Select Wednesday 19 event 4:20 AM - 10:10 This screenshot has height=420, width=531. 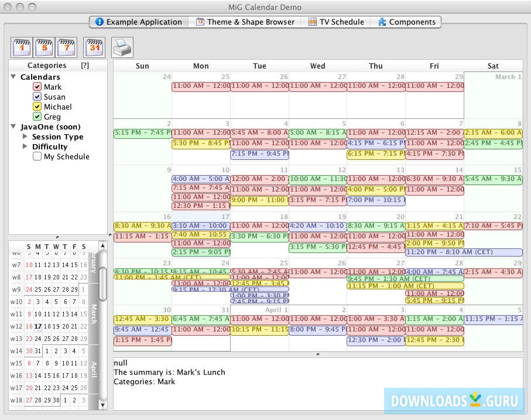(x=318, y=226)
